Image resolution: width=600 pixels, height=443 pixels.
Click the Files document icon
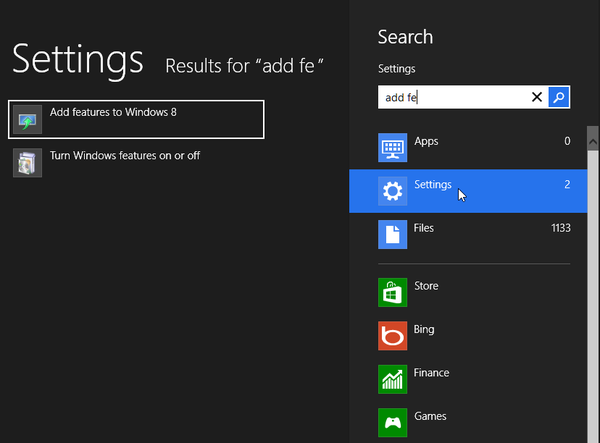392,234
